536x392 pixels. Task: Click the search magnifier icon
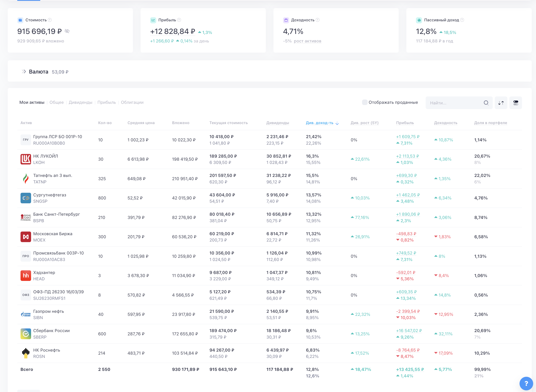click(486, 103)
